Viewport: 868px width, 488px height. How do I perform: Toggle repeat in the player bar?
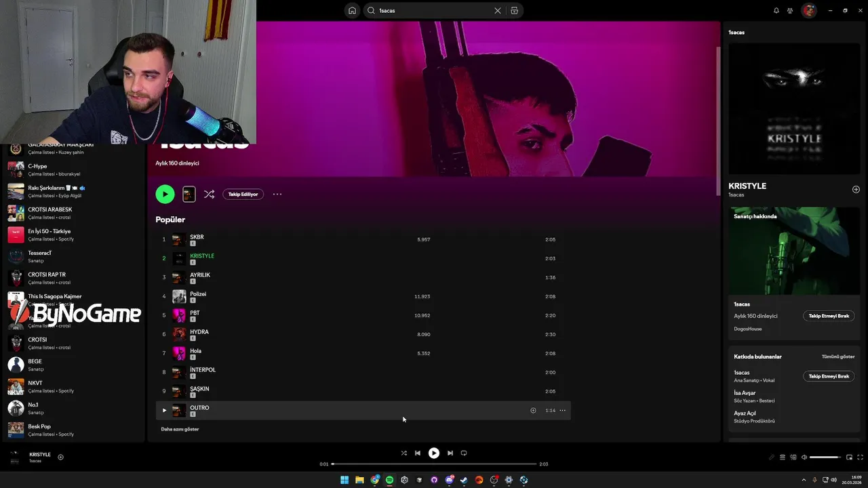click(464, 453)
